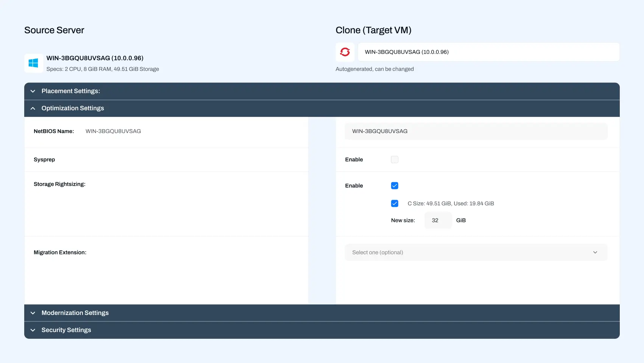Click the red sync icon beside clone name
The height and width of the screenshot is (363, 644).
click(345, 52)
